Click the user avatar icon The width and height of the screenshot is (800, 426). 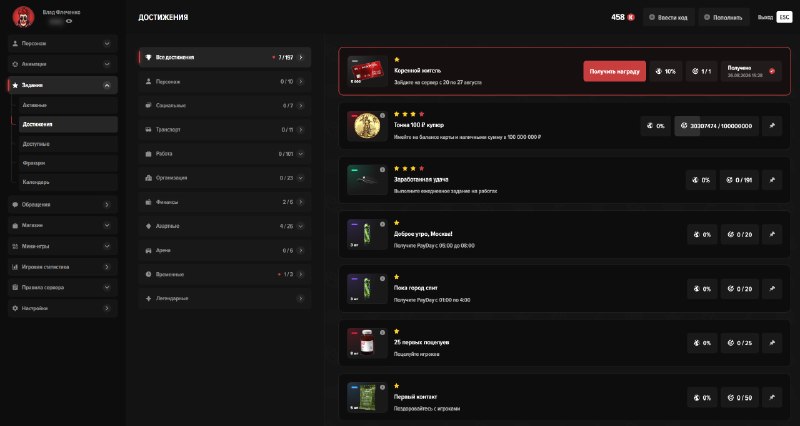click(23, 17)
